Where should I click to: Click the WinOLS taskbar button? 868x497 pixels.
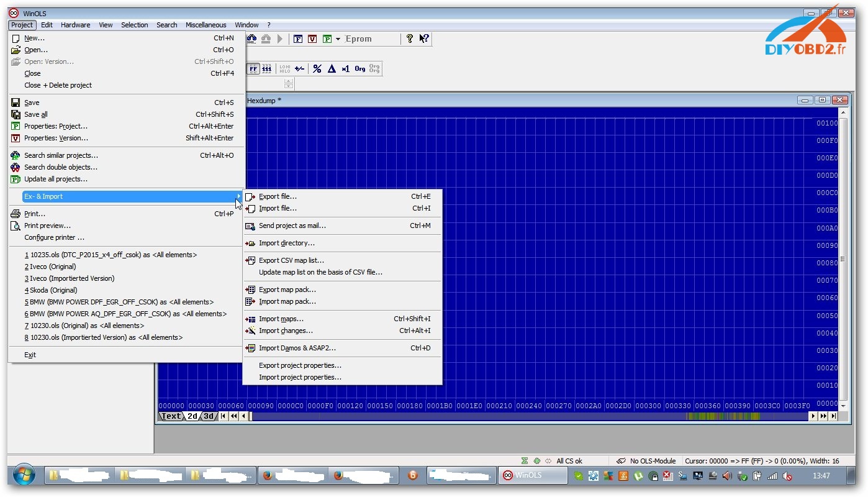[x=533, y=476]
